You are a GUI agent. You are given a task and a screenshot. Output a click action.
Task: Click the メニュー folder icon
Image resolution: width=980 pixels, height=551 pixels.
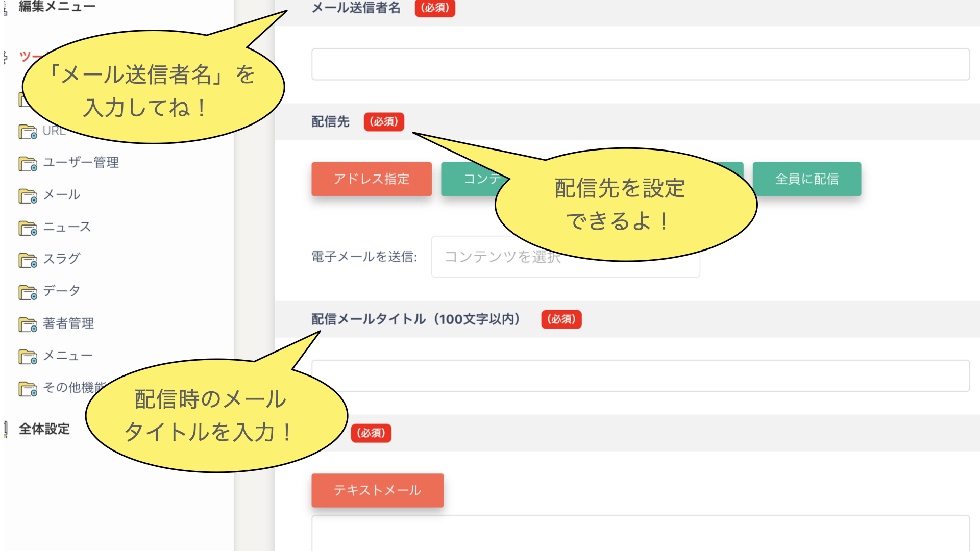click(x=28, y=357)
